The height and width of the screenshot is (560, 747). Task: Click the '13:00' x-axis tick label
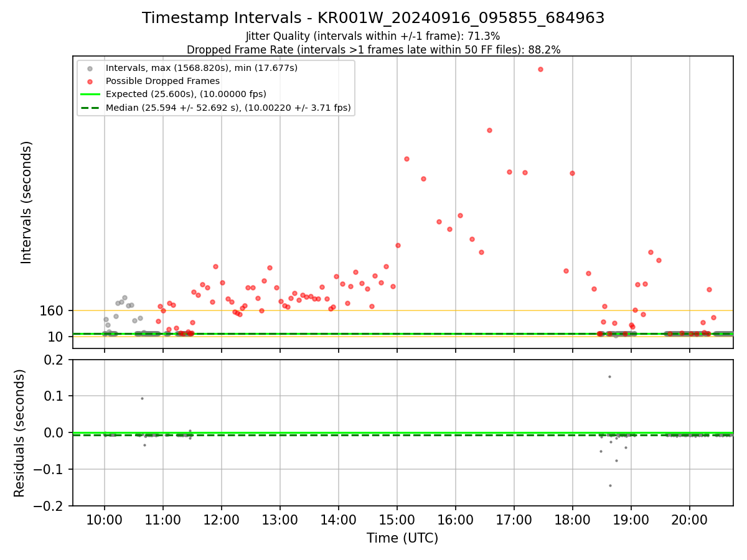[280, 520]
